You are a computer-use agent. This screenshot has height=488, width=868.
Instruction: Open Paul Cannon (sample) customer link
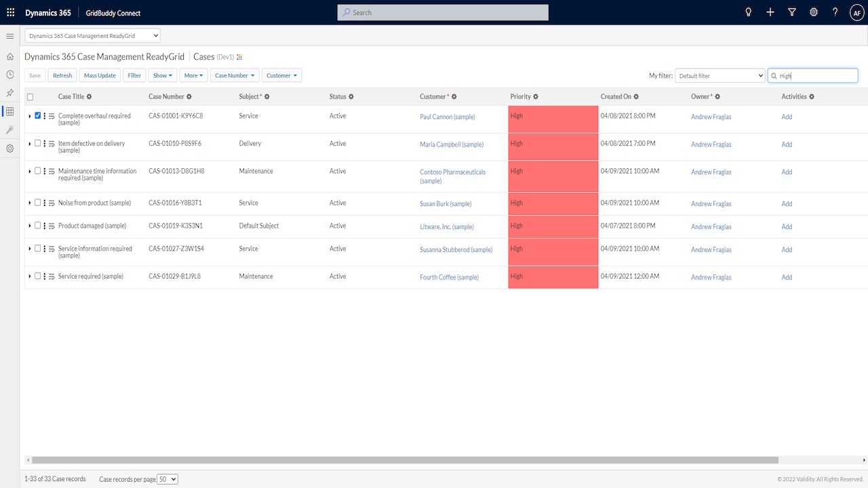(x=448, y=117)
